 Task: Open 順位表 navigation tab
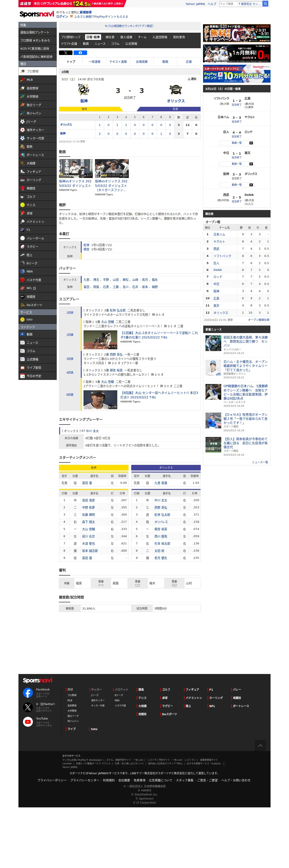click(110, 37)
